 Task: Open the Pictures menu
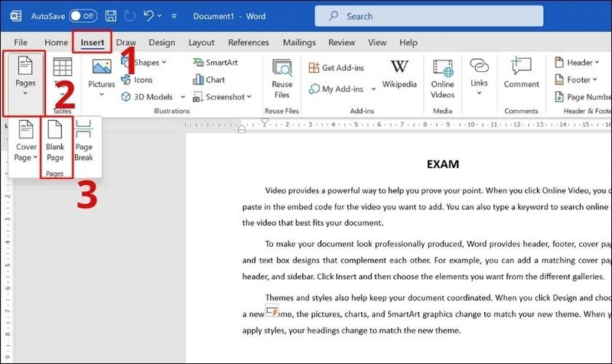point(102,78)
